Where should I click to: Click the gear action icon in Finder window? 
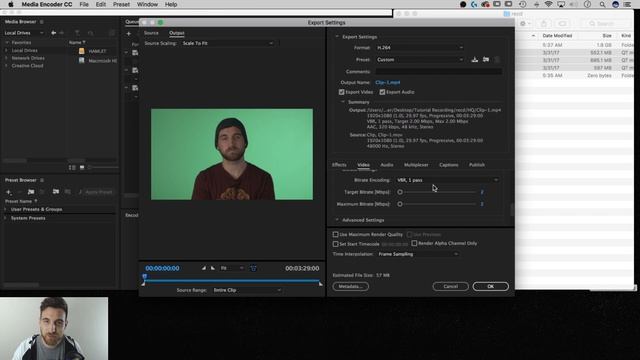524,24
